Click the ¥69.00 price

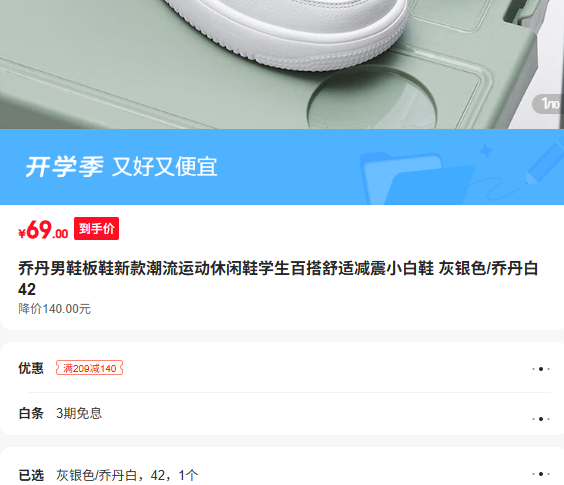pyautogui.click(x=43, y=230)
